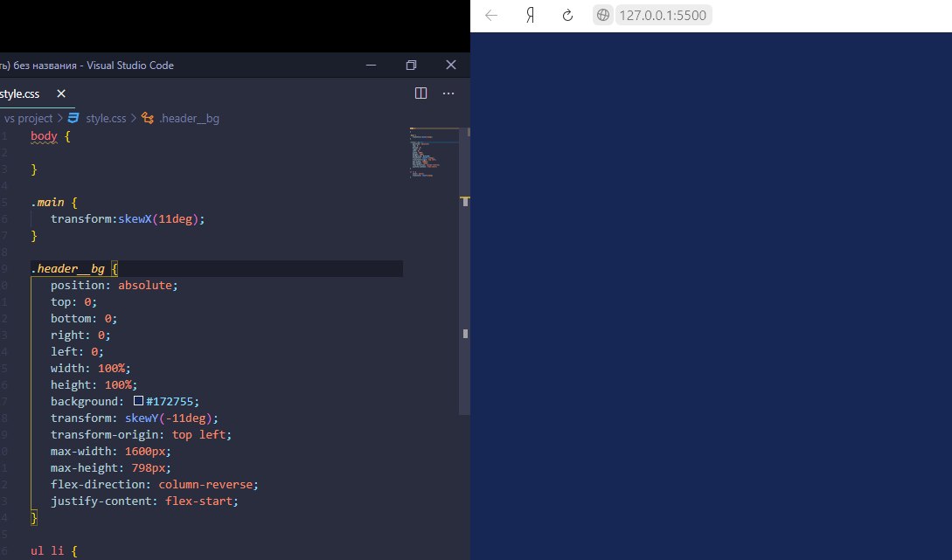
Task: Click the width: 100% declaration
Action: point(90,368)
